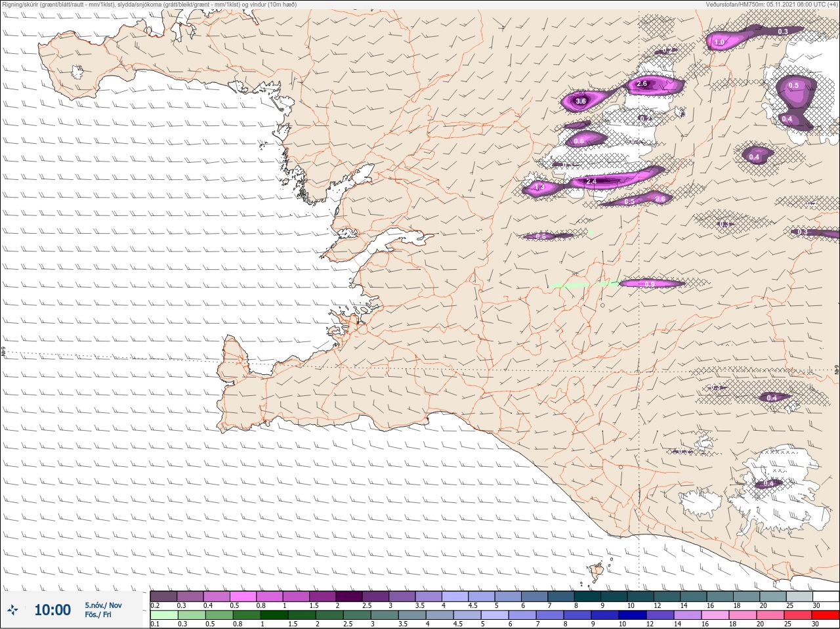Select the dark purple snow legend swatch labeled 2
The image size is (840, 629).
coord(350,596)
